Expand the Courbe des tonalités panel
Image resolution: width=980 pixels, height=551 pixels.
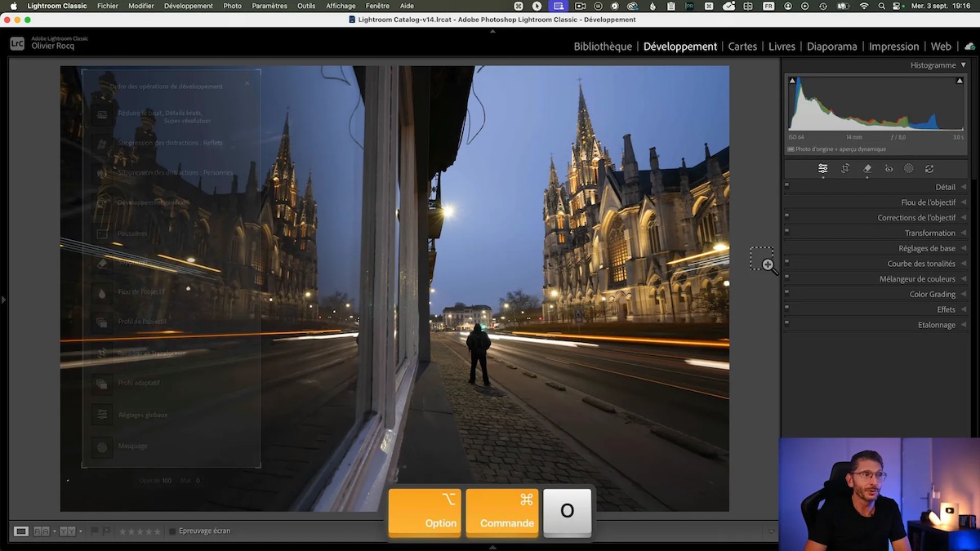coord(964,264)
